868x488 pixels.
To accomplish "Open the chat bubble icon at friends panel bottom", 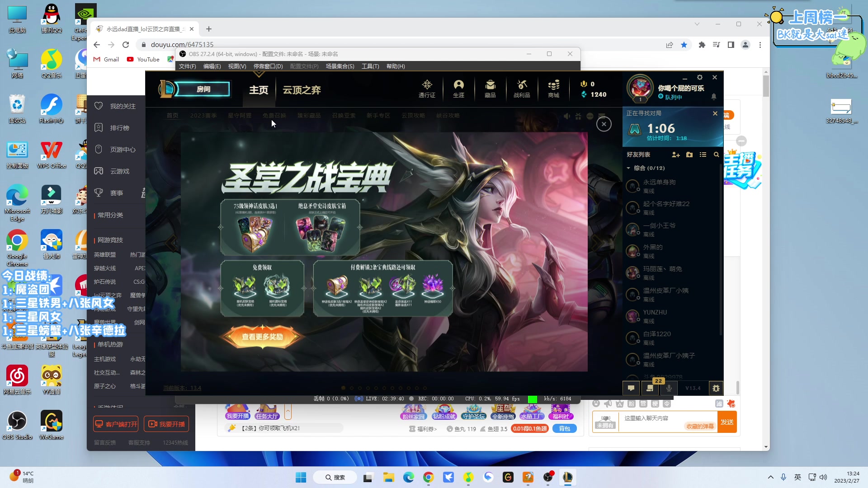I will pos(631,388).
